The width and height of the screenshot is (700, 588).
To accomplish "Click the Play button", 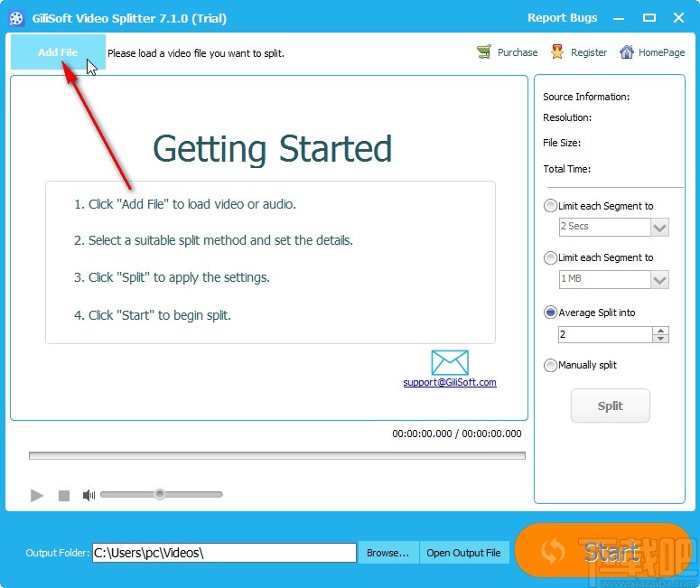I will (37, 495).
